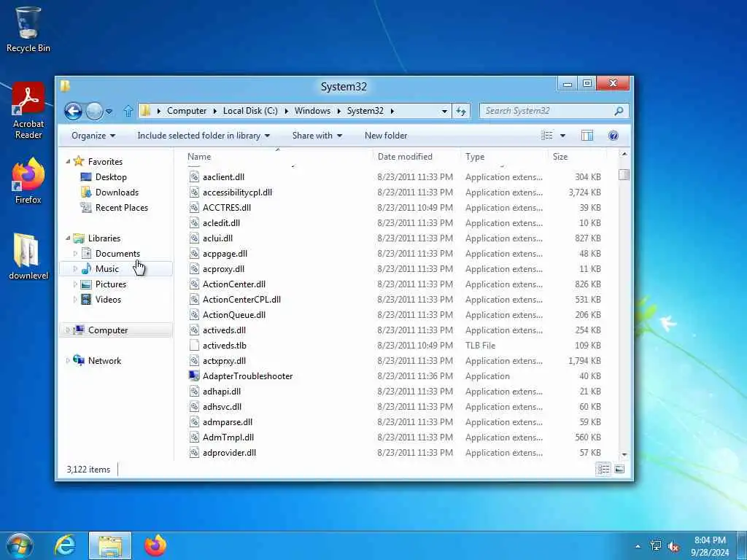
Task: Select ActionCenterCPL.dll file
Action: (x=241, y=300)
